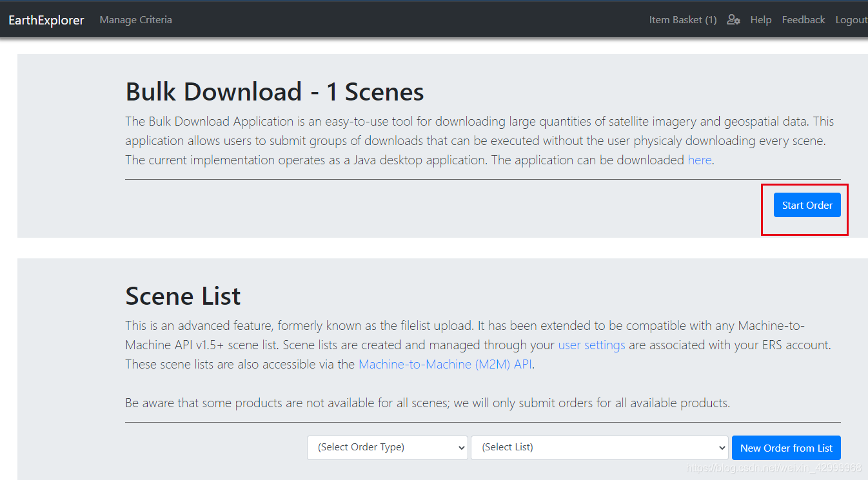Select the 'Bulk Download - 1 Scenes' heading
The height and width of the screenshot is (480, 868).
pyautogui.click(x=275, y=92)
